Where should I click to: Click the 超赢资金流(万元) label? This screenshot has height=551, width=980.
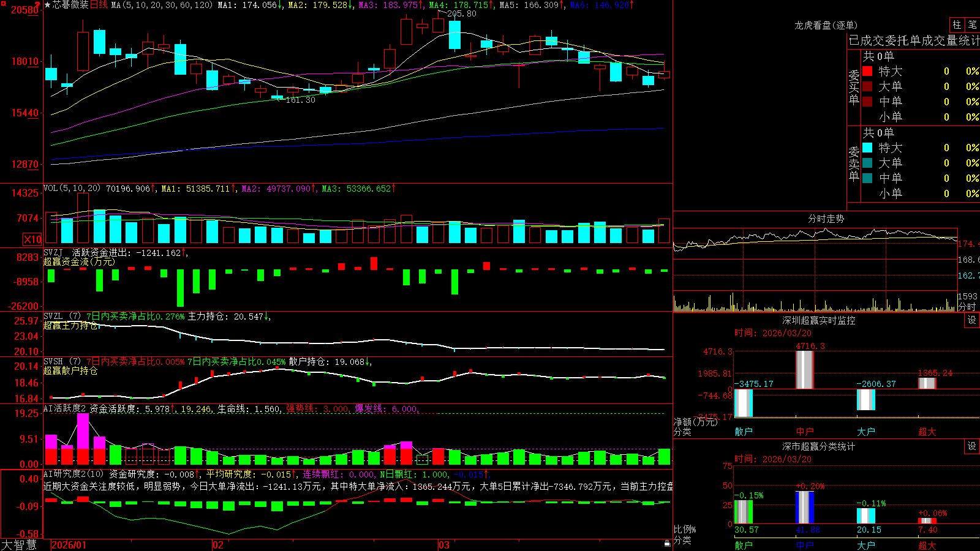click(79, 262)
